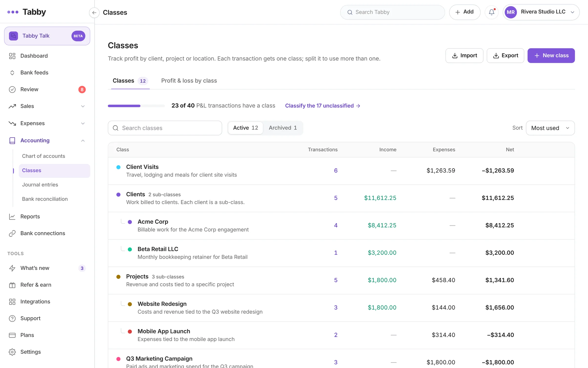The width and height of the screenshot is (588, 368).
Task: Click Classify the 17 unclassified link
Action: (323, 106)
